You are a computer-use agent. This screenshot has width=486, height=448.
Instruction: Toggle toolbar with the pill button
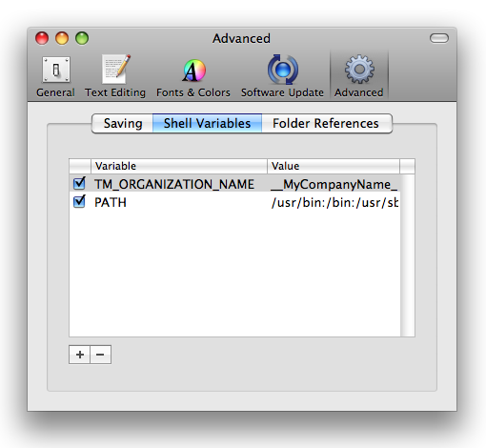pos(439,38)
